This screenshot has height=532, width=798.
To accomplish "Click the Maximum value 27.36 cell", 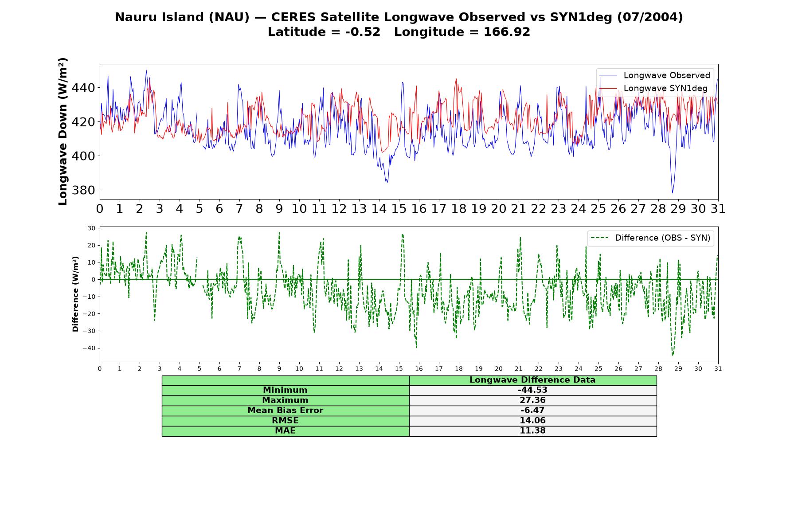I will pos(533,400).
